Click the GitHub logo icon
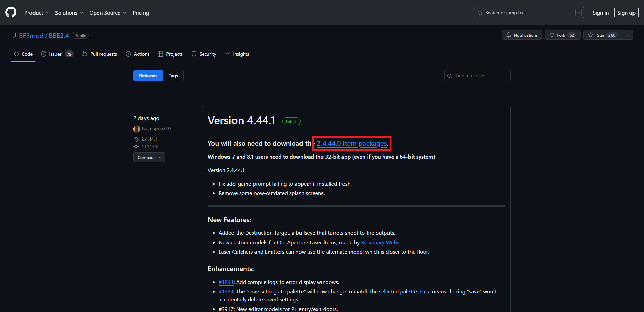This screenshot has width=644, height=312. [x=11, y=13]
